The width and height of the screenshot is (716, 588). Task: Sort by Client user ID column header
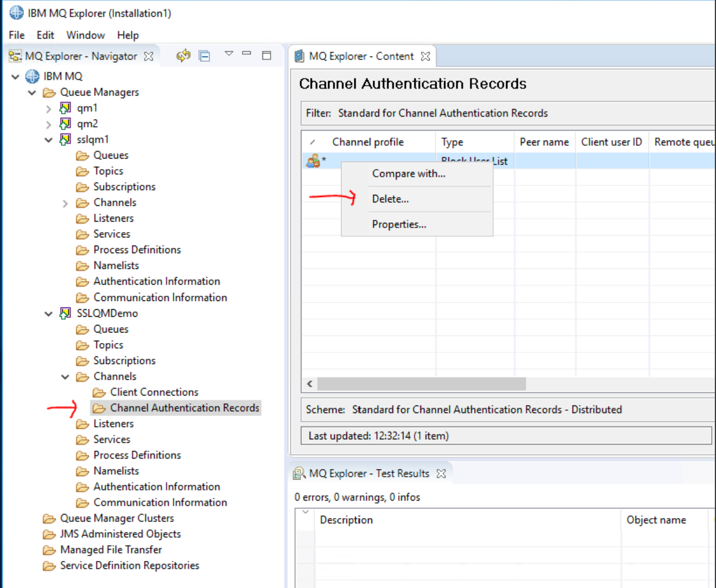[612, 142]
